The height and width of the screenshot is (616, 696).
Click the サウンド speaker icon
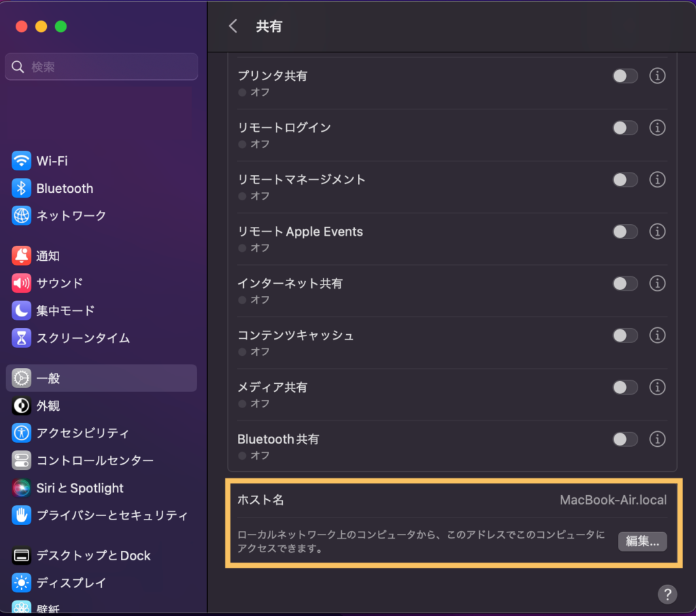click(x=21, y=283)
